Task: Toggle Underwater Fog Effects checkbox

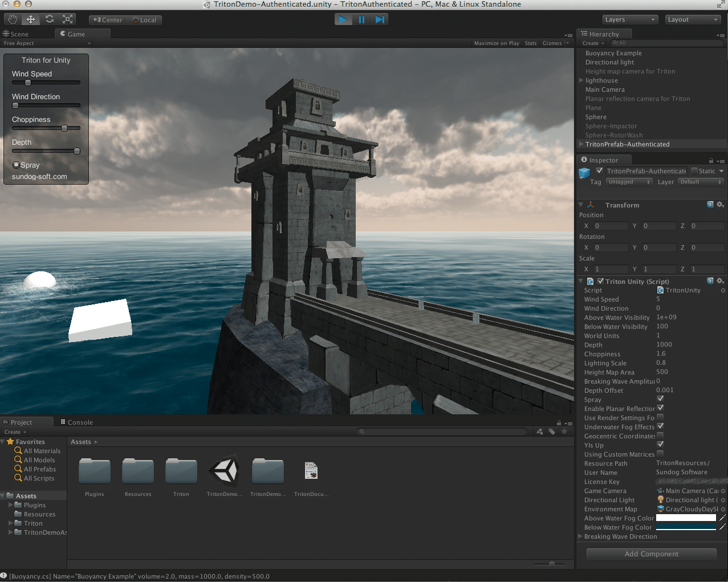Action: [x=660, y=426]
